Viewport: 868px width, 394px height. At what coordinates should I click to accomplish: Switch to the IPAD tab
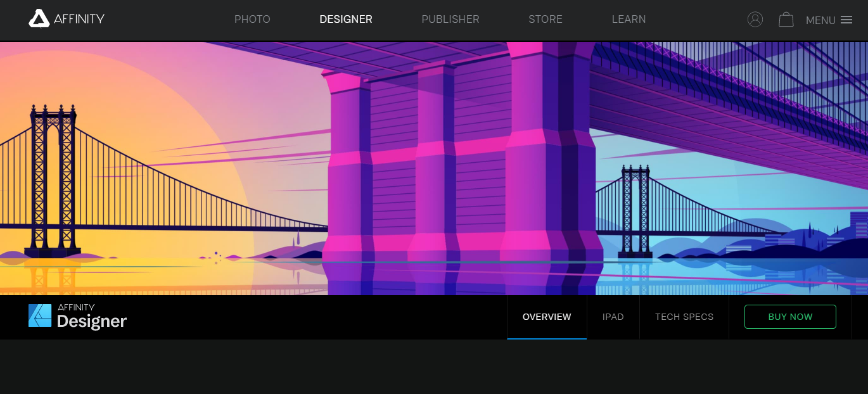pyautogui.click(x=613, y=317)
